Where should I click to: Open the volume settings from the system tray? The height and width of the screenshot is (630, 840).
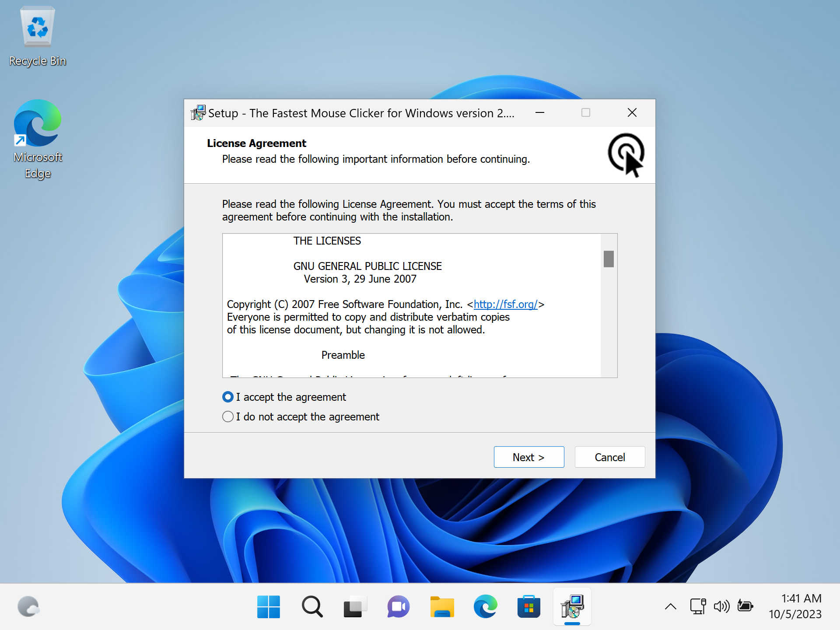[722, 607]
